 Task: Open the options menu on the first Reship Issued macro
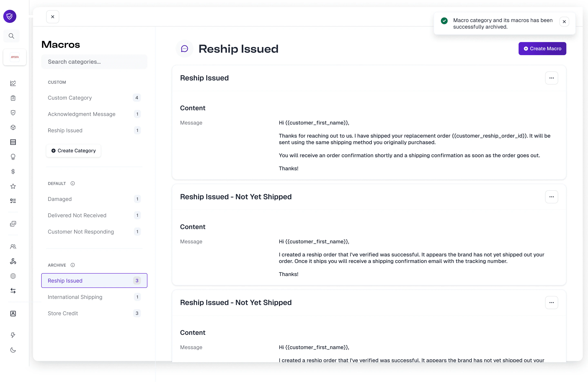(552, 78)
